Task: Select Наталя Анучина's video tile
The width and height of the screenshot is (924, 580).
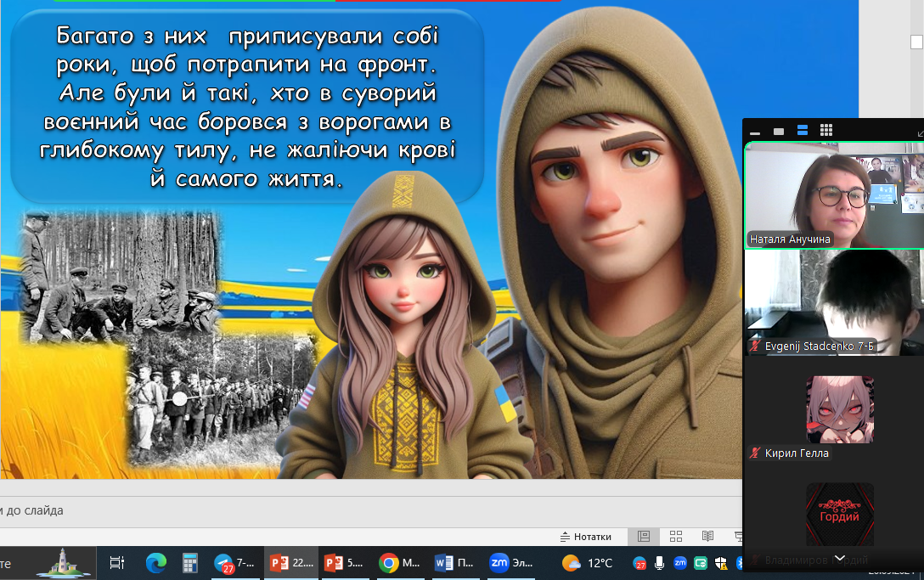Action: (833, 195)
